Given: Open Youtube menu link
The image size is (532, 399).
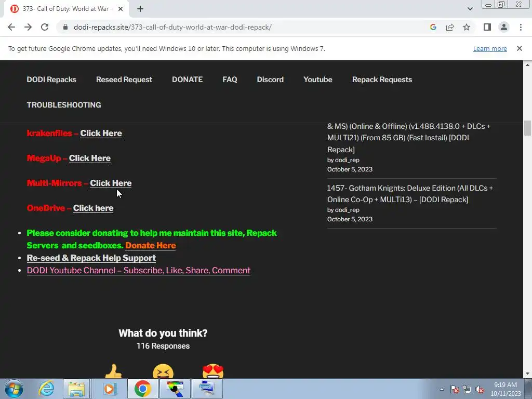Looking at the screenshot, I should tap(318, 79).
